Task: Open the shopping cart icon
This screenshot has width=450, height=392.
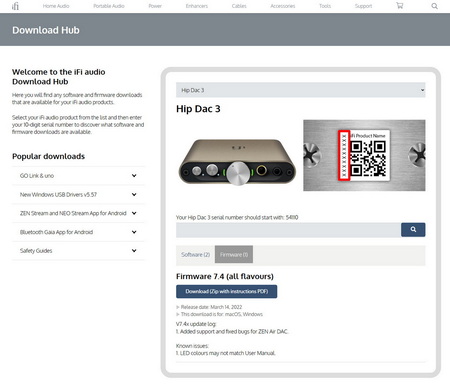Action: pyautogui.click(x=399, y=6)
